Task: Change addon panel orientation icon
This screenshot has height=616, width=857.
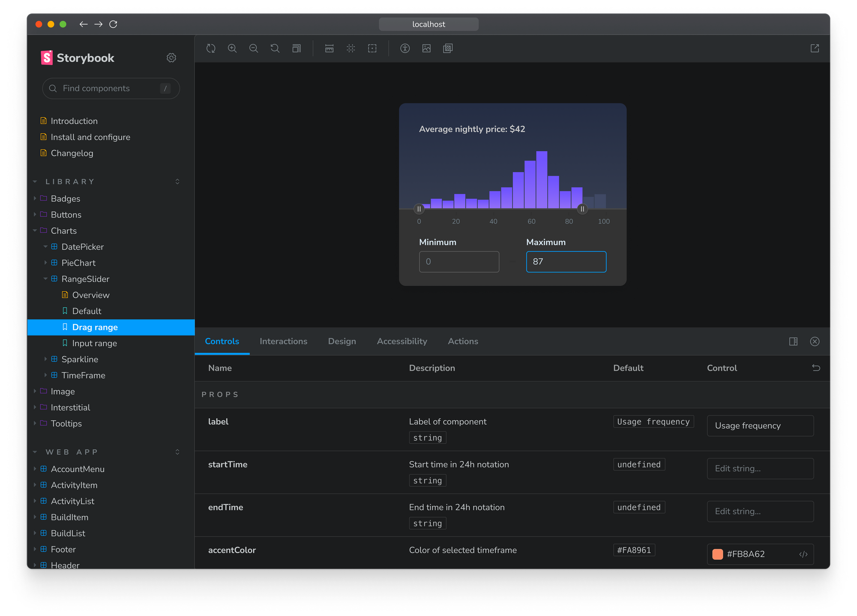Action: [x=793, y=341]
